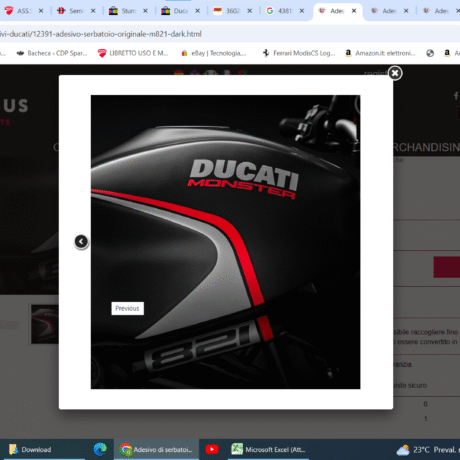Close the Duca browser tab
Image resolution: width=460 pixels, height=460 pixels.
point(197,11)
